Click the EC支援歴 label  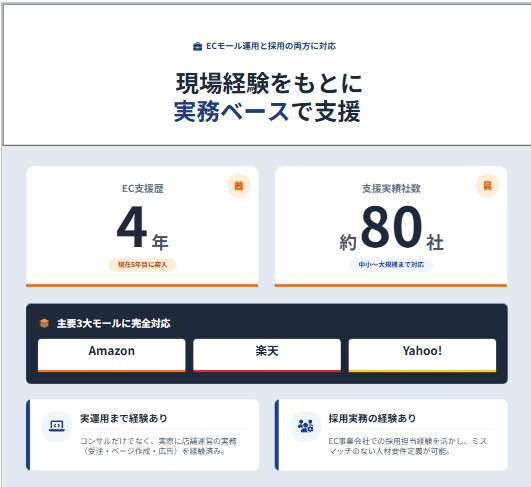pyautogui.click(x=143, y=189)
